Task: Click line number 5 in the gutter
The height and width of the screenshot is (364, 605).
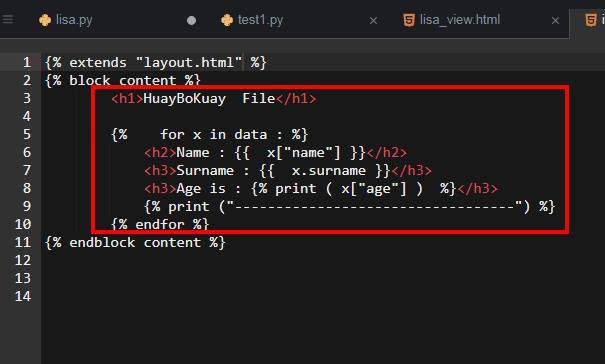Action: [x=27, y=134]
